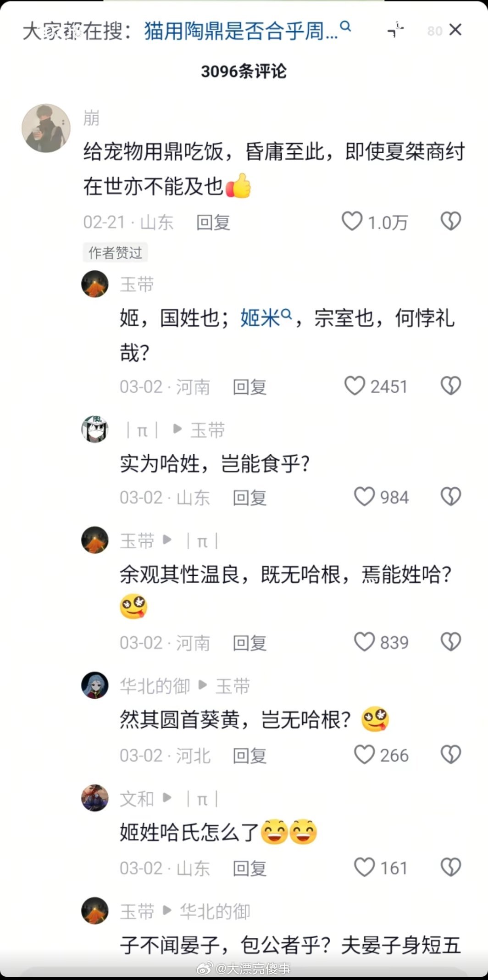Tap the broken-heart icon beside 文和's comment
Image resolution: width=488 pixels, height=980 pixels.
tap(451, 867)
